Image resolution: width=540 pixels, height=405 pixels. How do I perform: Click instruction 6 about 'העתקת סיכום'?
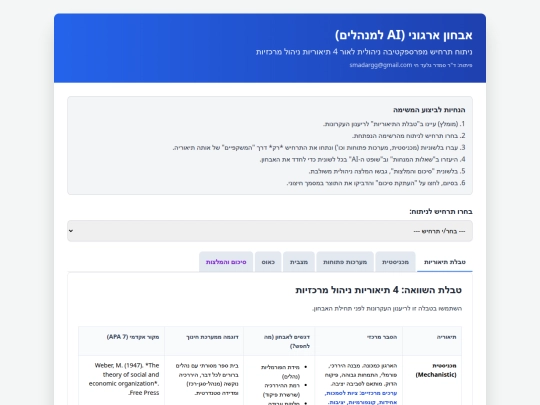coord(376,183)
